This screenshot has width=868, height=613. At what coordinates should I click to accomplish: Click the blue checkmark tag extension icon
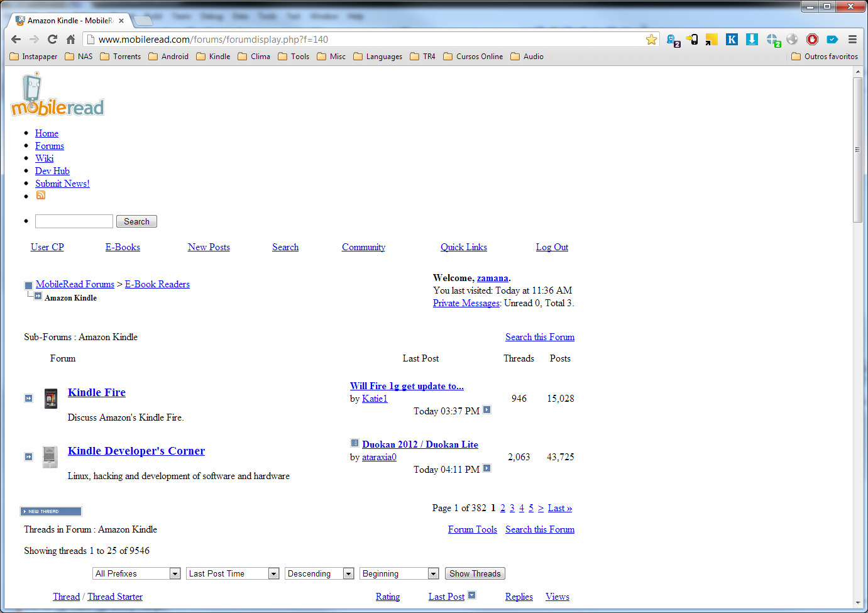(832, 39)
